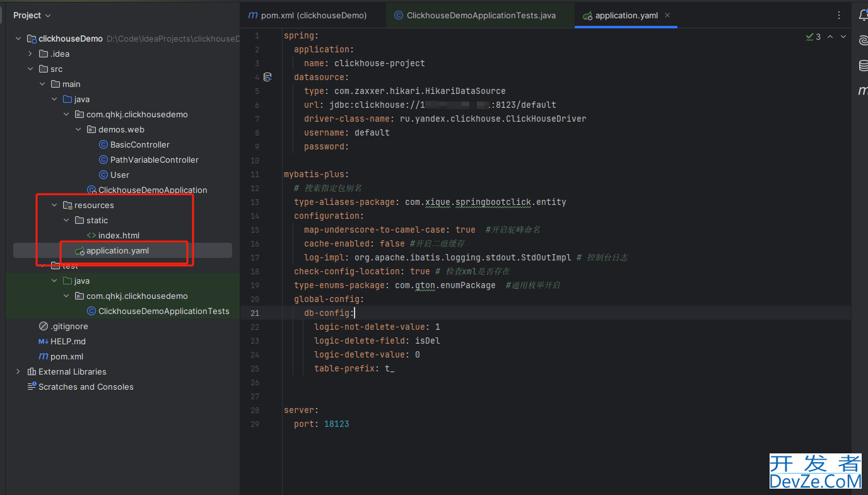
Task: Open the Project view dropdown
Action: click(32, 15)
